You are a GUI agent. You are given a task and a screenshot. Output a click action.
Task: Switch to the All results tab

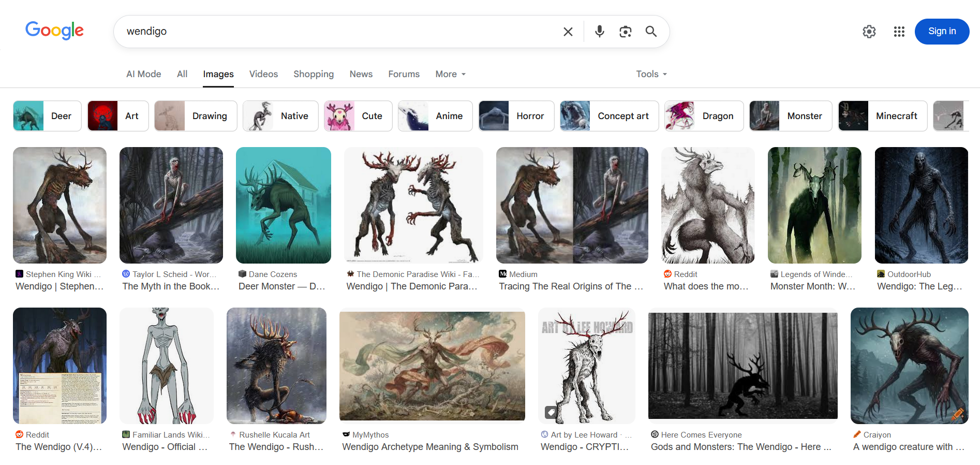coord(182,74)
